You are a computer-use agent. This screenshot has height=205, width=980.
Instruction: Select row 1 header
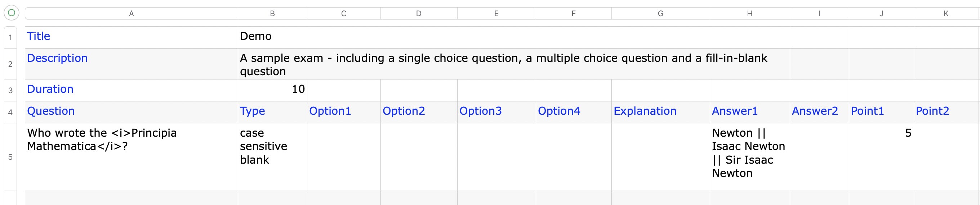coord(10,37)
